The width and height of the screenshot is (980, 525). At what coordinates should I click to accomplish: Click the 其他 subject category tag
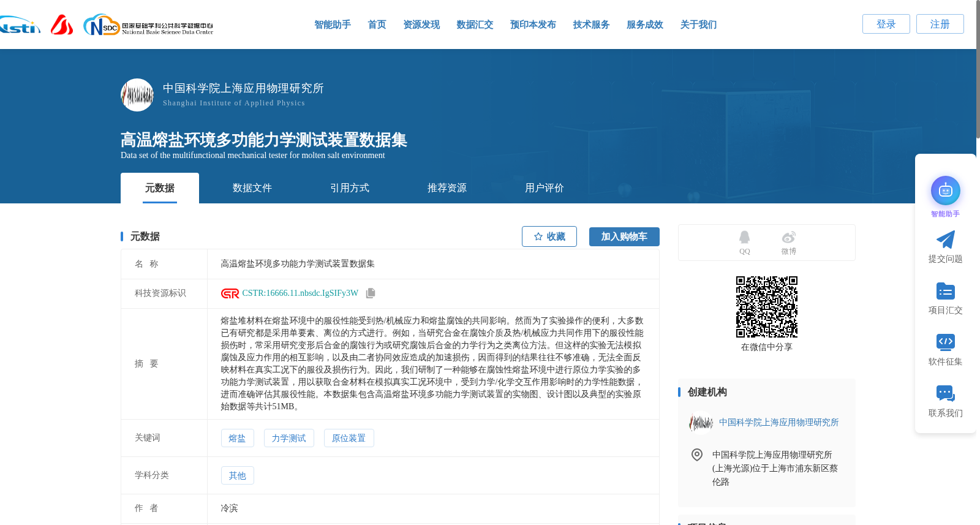(237, 475)
